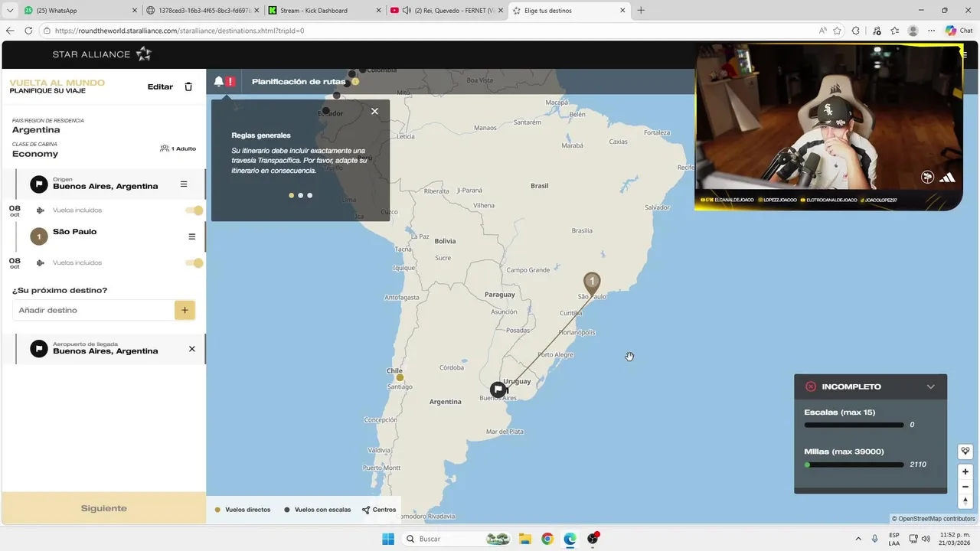Open the notifications bell icon
Screen dimensions: 980x551
pos(218,81)
